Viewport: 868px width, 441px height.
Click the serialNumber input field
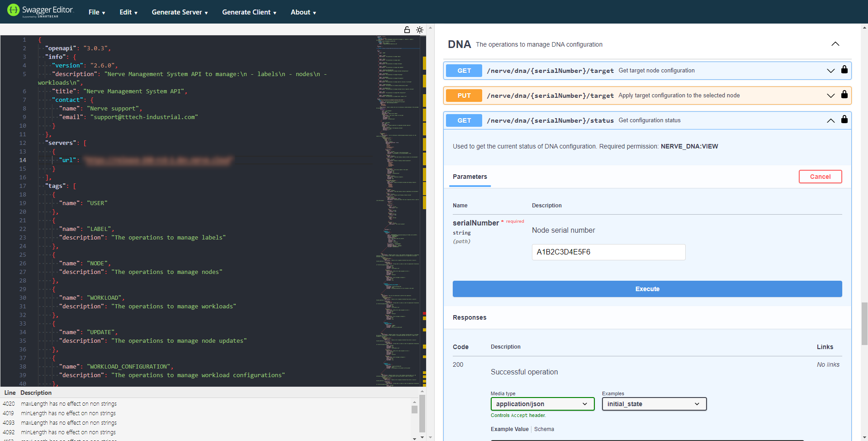(x=608, y=252)
